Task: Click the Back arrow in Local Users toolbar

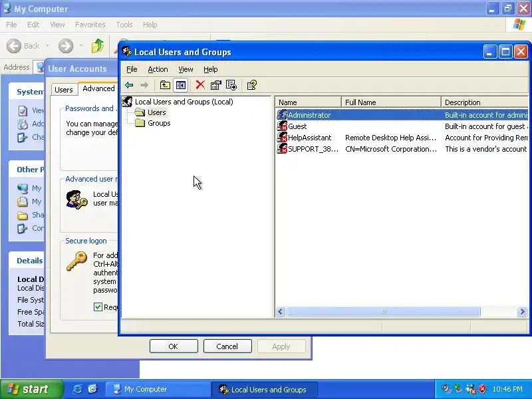Action: click(129, 85)
